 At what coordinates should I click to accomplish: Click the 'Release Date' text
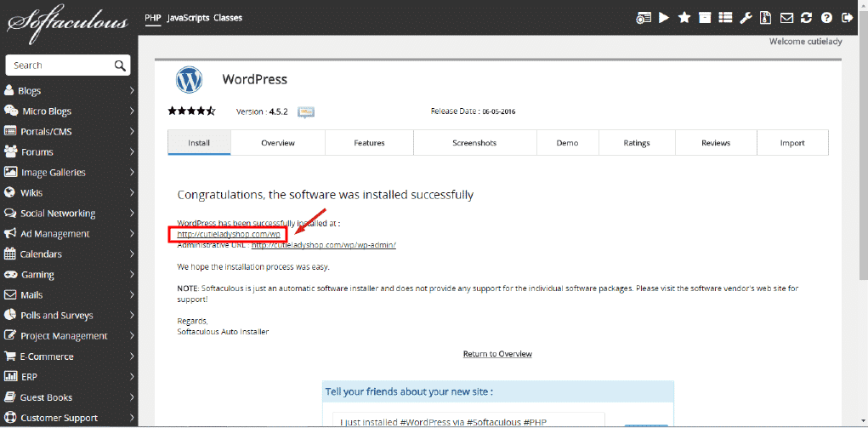(455, 111)
